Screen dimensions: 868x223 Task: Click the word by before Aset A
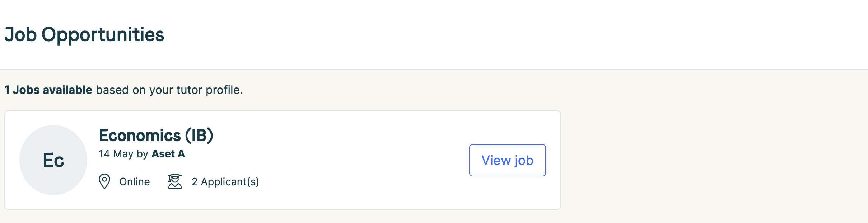coord(143,154)
